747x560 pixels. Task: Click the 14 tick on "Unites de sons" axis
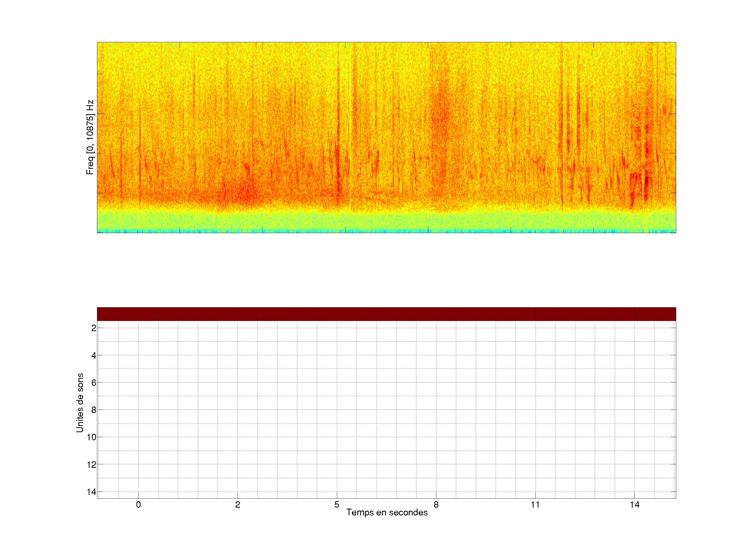(92, 492)
